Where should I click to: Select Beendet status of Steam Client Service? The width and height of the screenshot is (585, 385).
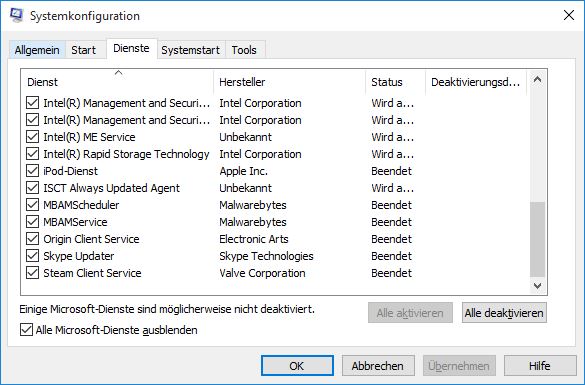(x=391, y=273)
